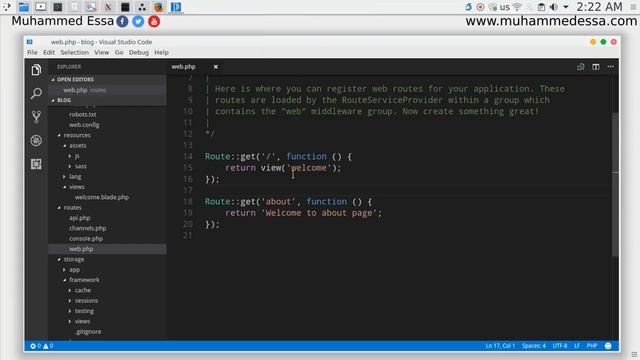Image resolution: width=640 pixels, height=360 pixels.
Task: Open the Edit menu
Action: click(x=49, y=52)
